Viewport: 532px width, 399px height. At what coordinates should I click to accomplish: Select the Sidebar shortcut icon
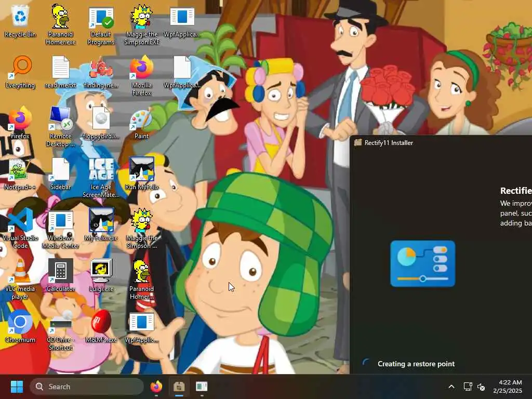coord(60,174)
